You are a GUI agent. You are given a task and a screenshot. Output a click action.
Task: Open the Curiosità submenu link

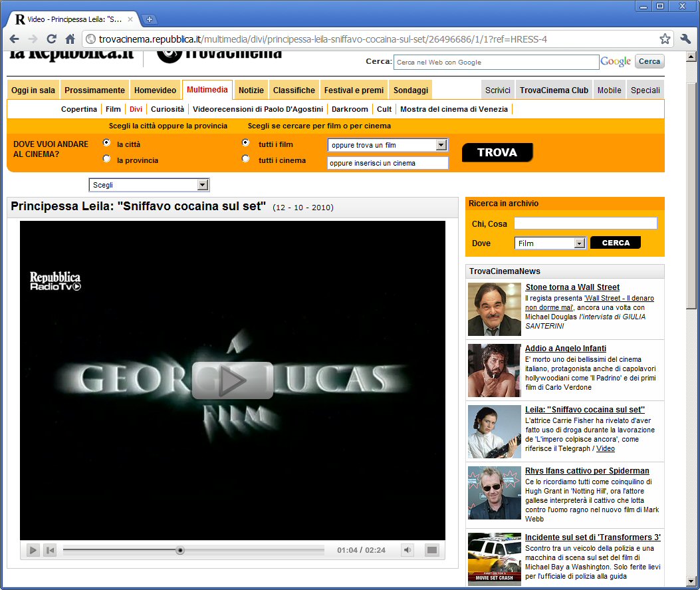(168, 109)
